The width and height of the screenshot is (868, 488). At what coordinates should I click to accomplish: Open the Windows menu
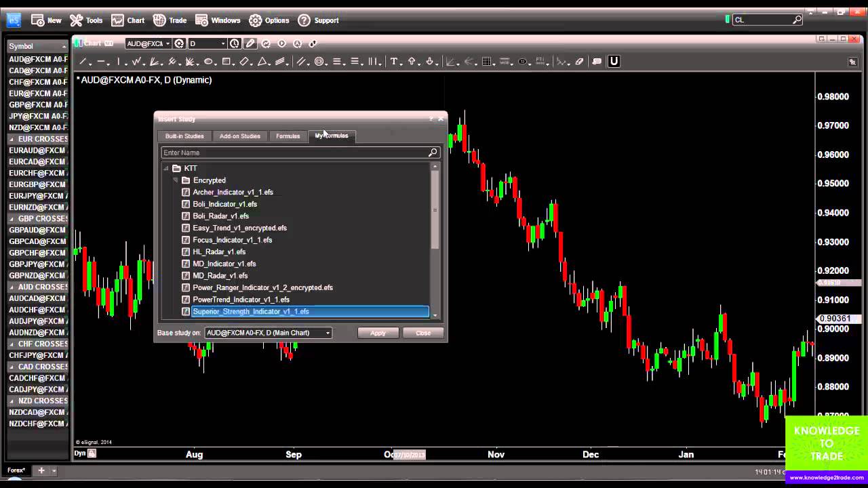(x=218, y=20)
